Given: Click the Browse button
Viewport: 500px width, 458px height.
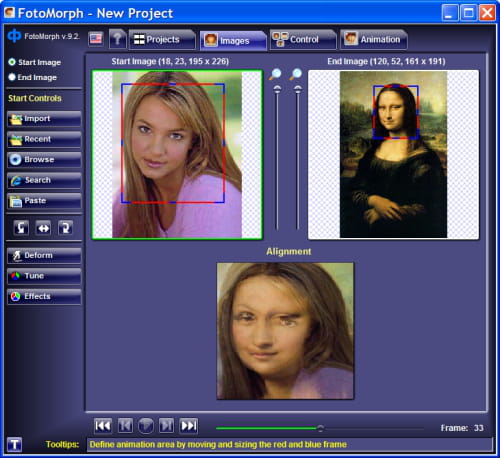Looking at the screenshot, I should pos(44,160).
